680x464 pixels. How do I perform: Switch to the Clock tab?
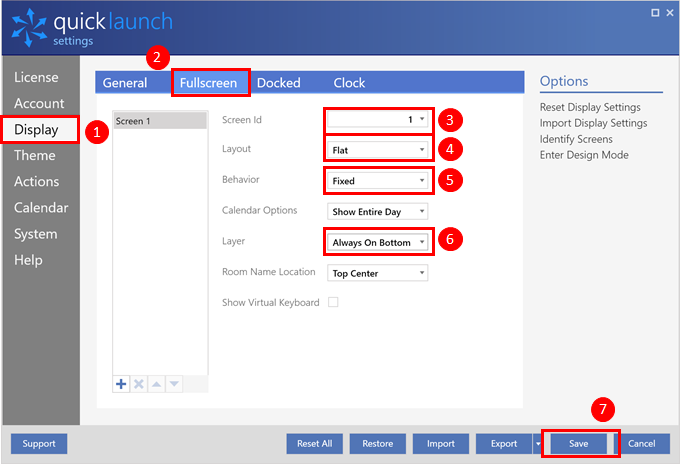pos(349,82)
